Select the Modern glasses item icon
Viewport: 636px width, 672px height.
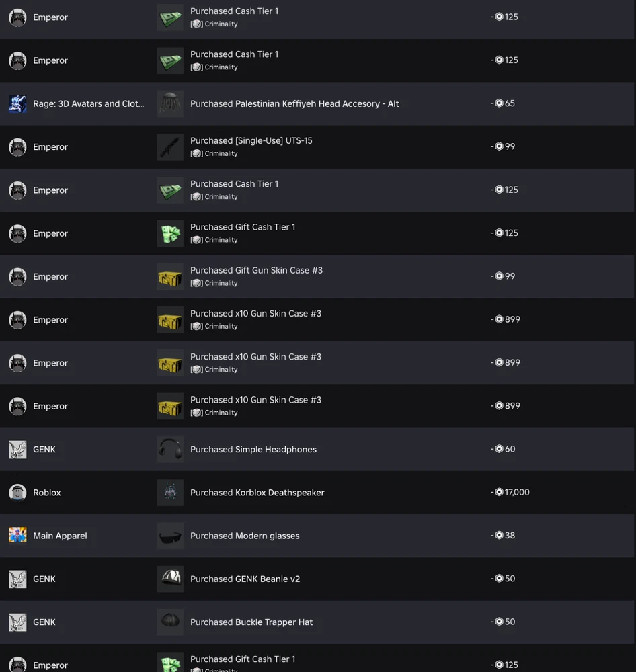[x=170, y=536]
